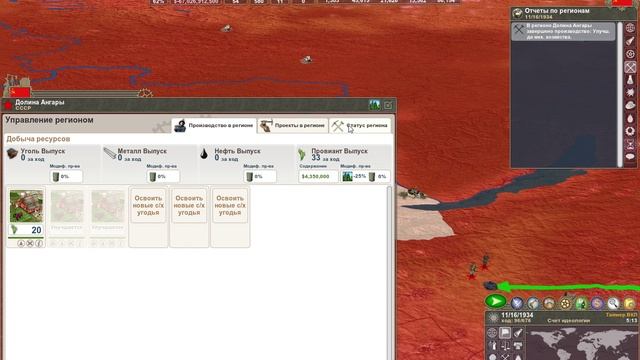
Task: Click the Управление регионом heading
Action: [x=49, y=120]
